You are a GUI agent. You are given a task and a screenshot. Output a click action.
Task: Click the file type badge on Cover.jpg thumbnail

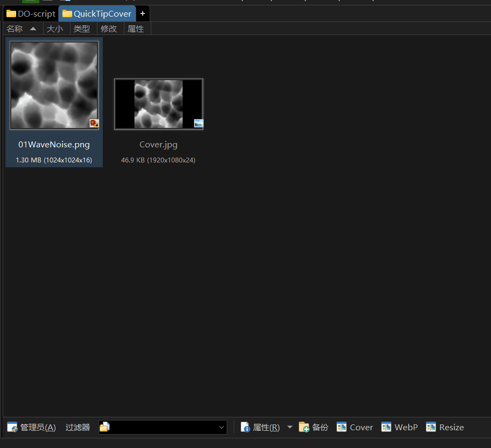click(x=199, y=123)
